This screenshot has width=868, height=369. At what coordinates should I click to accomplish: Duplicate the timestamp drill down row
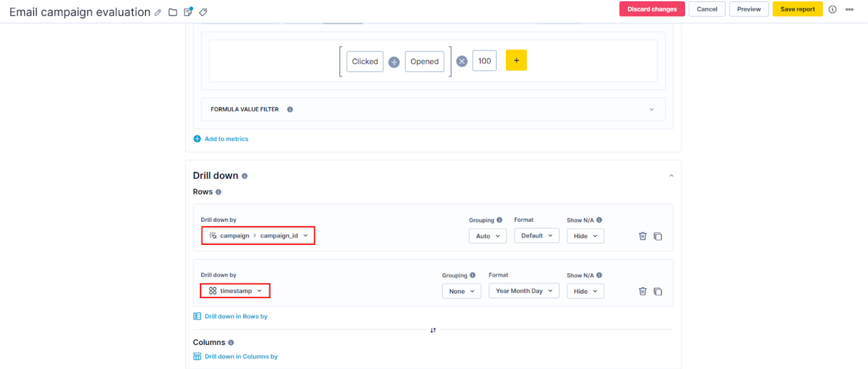point(657,291)
